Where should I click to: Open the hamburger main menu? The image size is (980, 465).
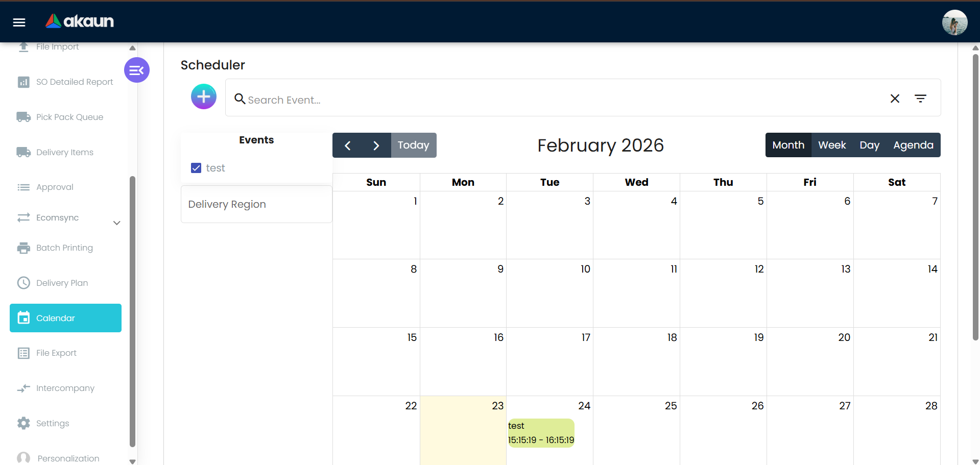coord(19,22)
